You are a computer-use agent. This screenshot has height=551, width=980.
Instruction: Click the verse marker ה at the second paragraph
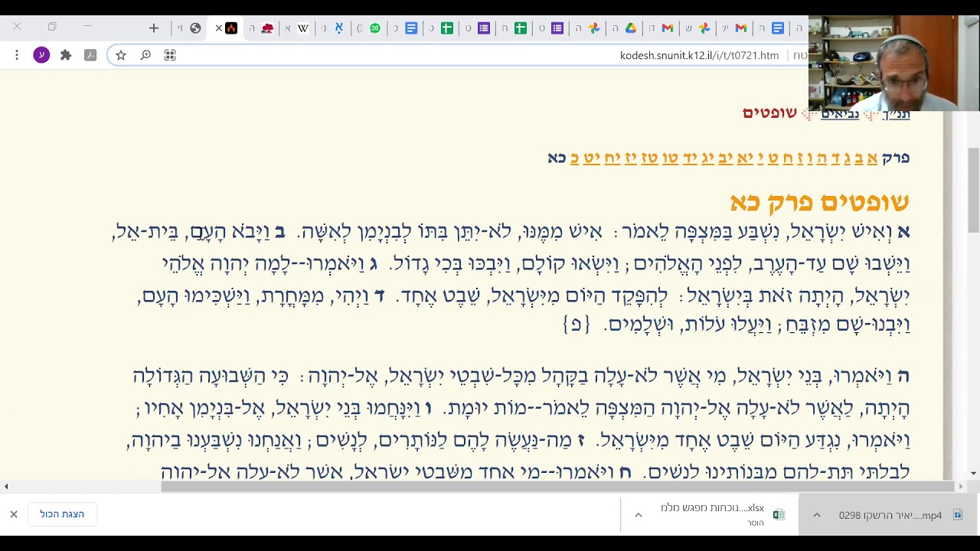click(x=903, y=376)
